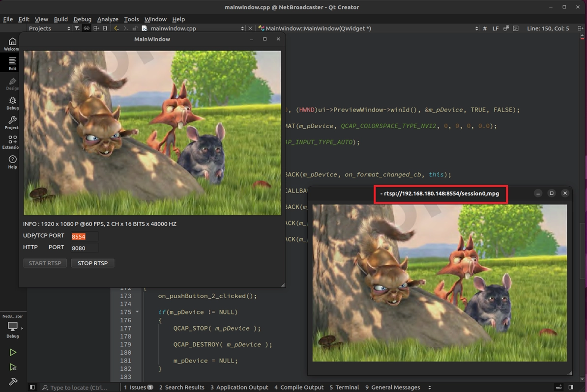
Task: Maximize the MainWindow preview window
Action: [264, 39]
